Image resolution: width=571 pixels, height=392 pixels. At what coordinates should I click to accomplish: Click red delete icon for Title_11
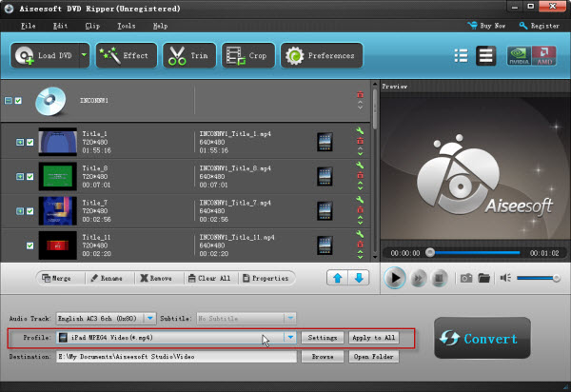[360, 245]
